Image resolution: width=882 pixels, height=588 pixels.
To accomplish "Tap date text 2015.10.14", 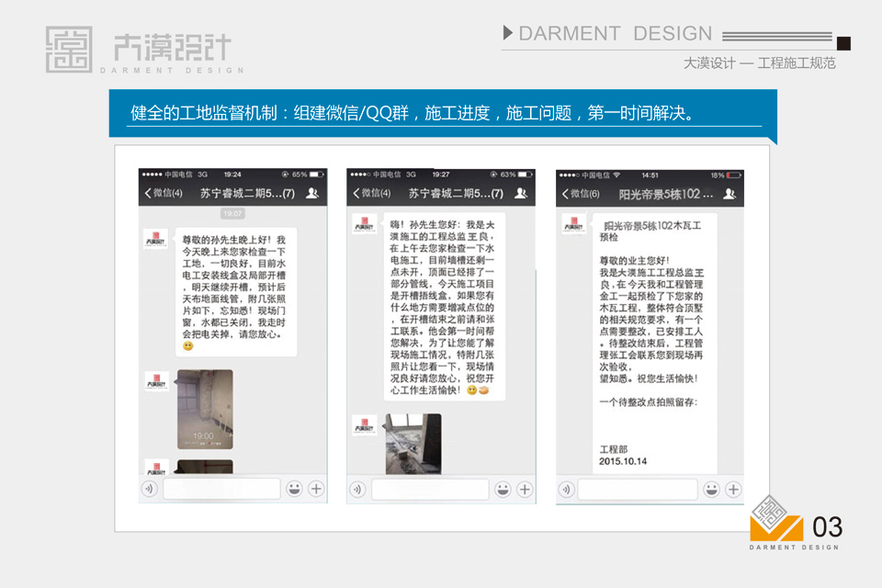I will pos(623,461).
